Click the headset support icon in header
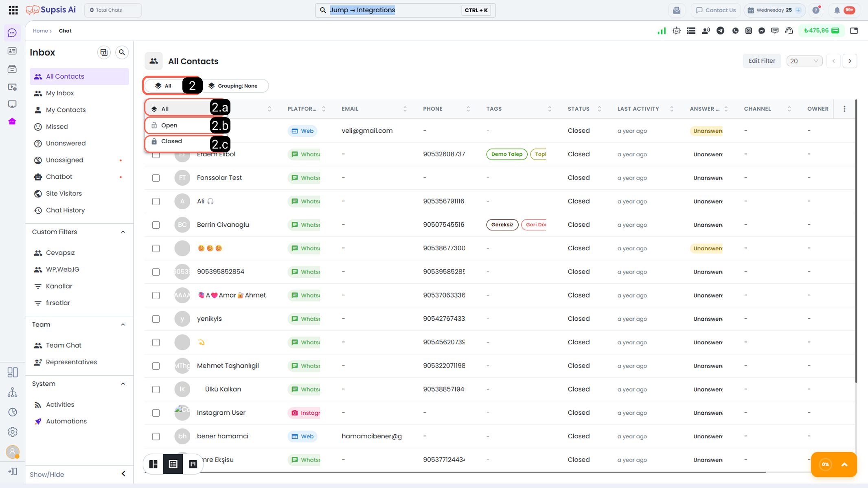 point(789,31)
